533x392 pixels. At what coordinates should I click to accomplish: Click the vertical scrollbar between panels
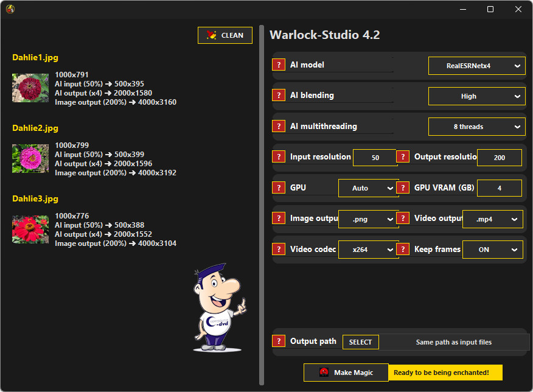point(262,205)
